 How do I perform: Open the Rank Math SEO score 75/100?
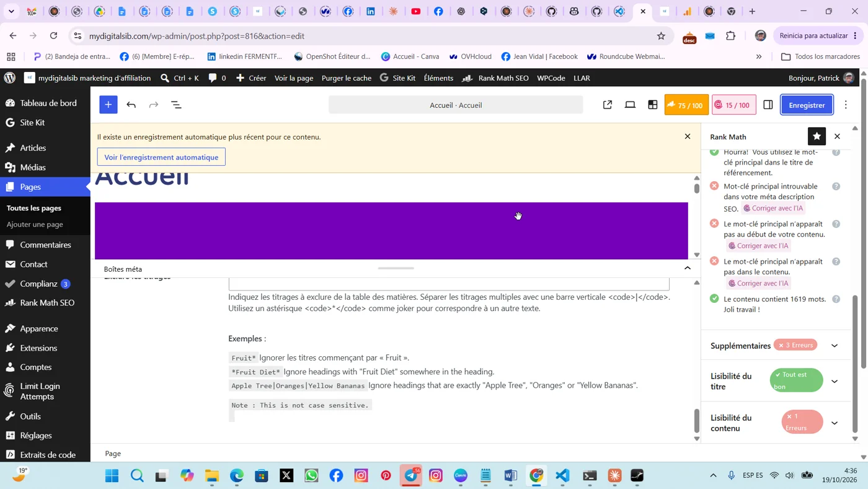click(x=686, y=105)
